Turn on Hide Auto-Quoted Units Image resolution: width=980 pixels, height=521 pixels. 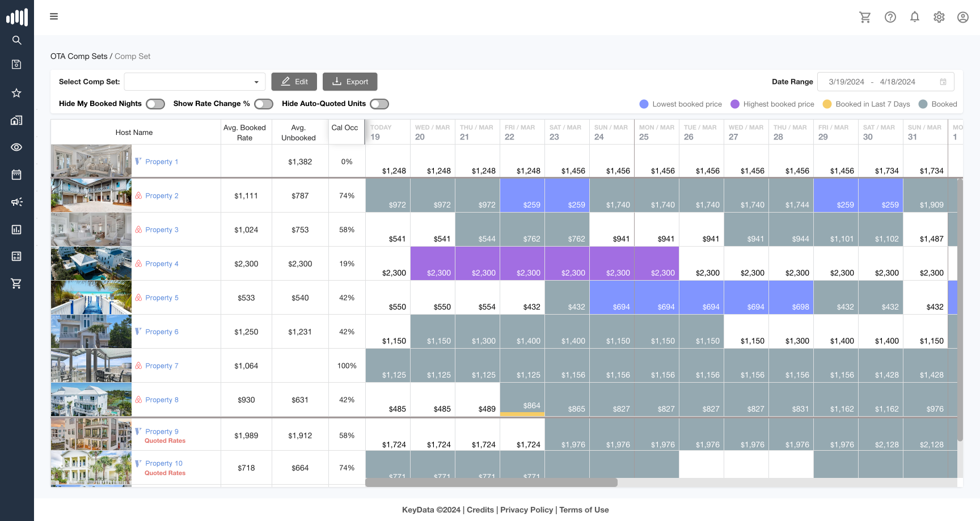pos(379,104)
